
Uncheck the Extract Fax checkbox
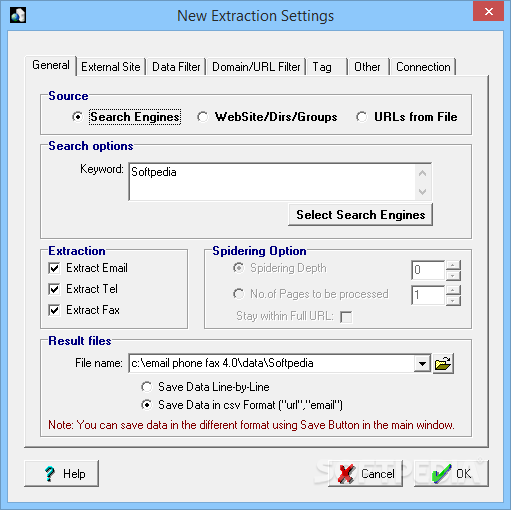84,310
